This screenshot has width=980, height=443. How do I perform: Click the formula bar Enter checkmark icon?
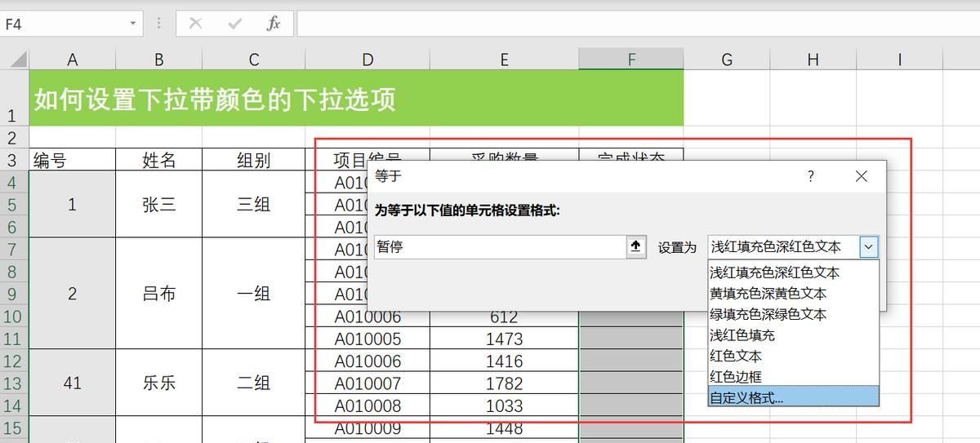[235, 24]
